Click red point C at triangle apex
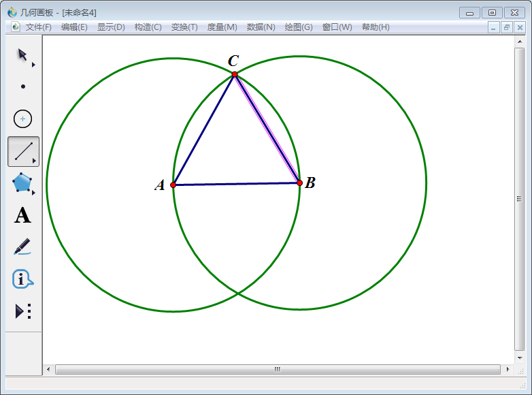 [234, 74]
